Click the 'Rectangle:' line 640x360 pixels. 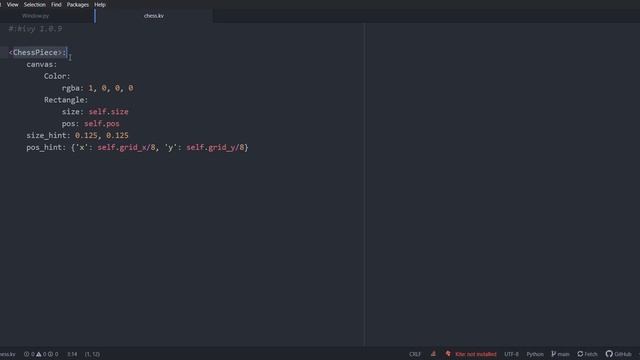[x=66, y=100]
